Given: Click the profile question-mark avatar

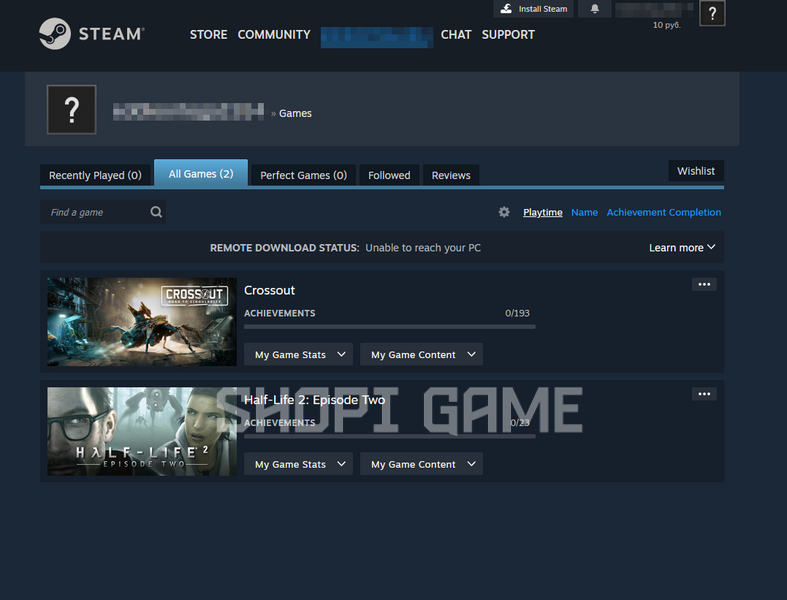Looking at the screenshot, I should click(72, 109).
